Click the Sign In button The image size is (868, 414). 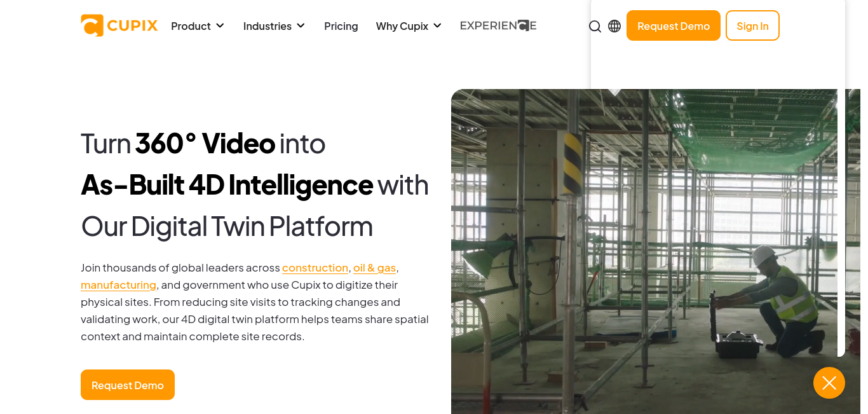click(x=752, y=25)
